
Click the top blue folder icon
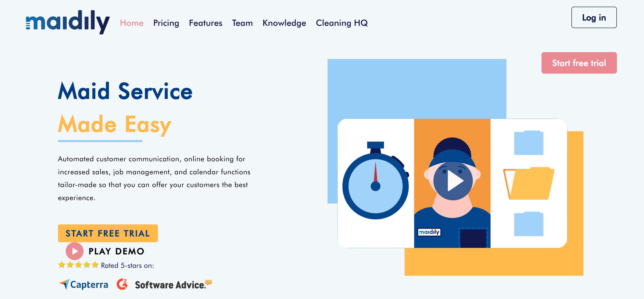(x=528, y=143)
